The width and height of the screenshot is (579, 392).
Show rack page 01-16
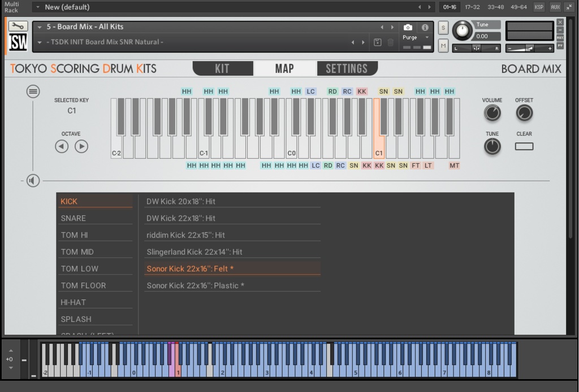[x=450, y=7]
